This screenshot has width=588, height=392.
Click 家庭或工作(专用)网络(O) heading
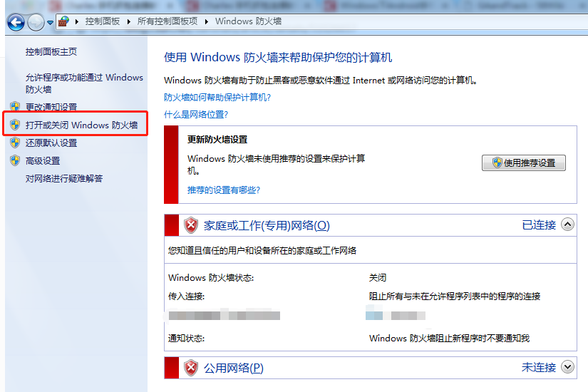(267, 225)
